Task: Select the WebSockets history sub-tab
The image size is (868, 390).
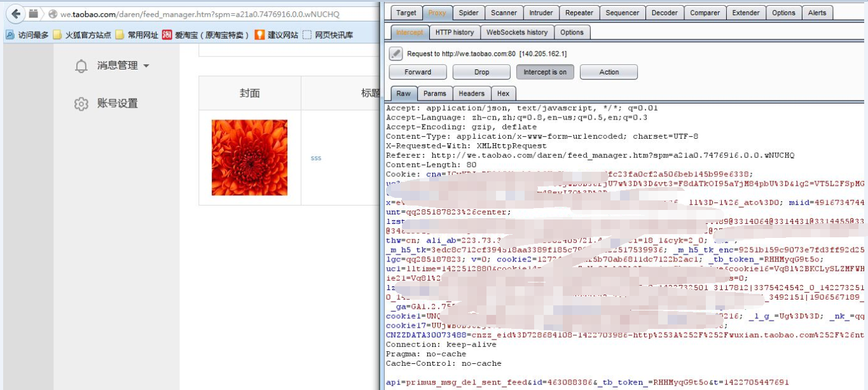Action: [x=516, y=32]
